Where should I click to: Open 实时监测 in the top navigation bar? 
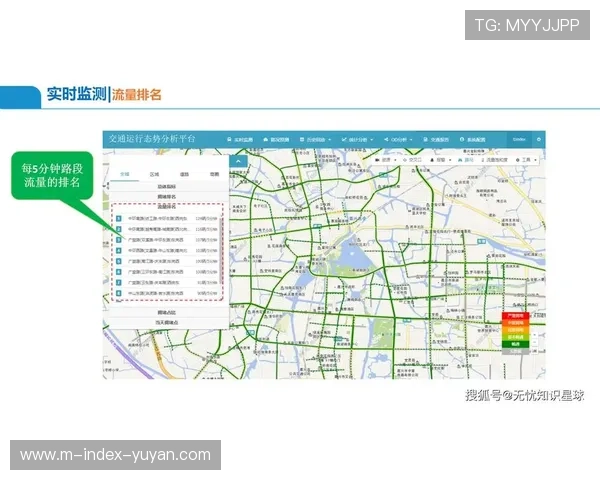[240, 140]
